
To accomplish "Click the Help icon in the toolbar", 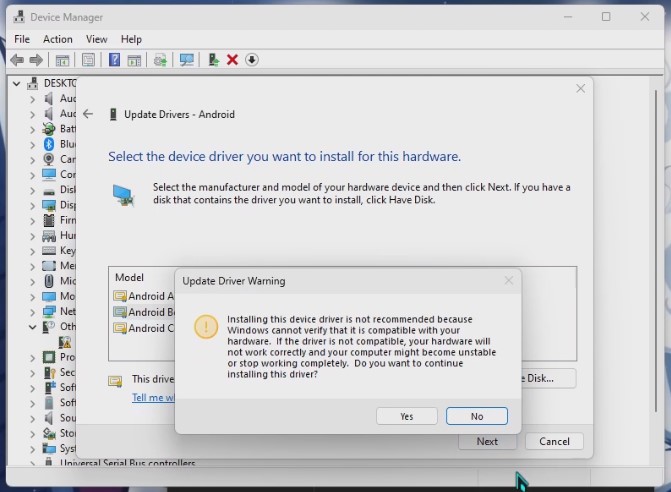I will click(114, 60).
